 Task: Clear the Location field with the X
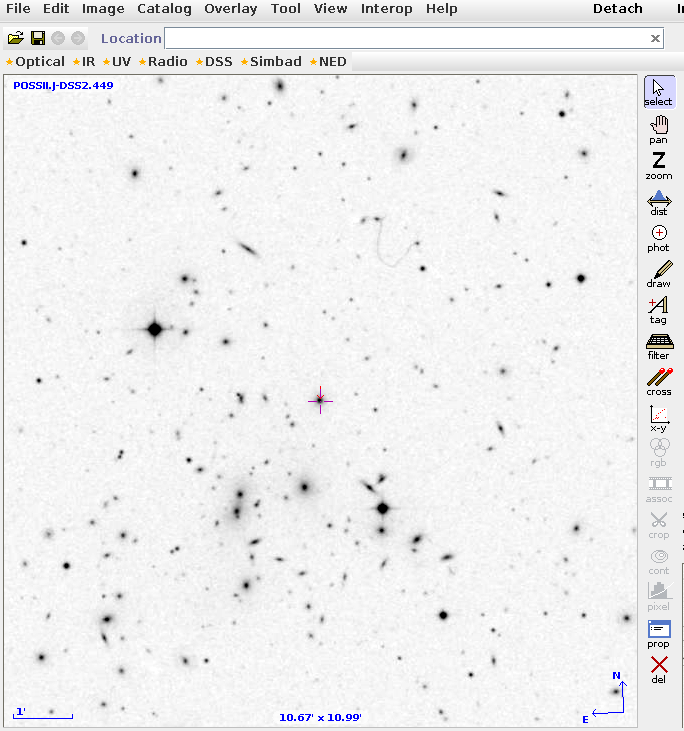point(655,38)
